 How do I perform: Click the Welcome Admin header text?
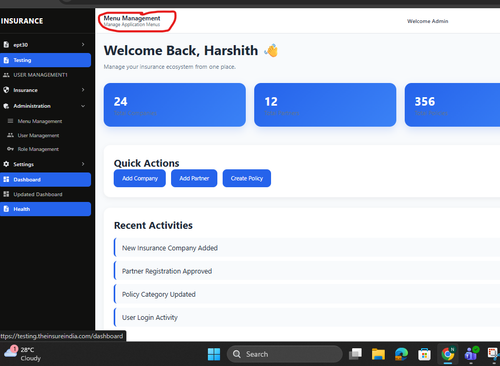pyautogui.click(x=427, y=21)
